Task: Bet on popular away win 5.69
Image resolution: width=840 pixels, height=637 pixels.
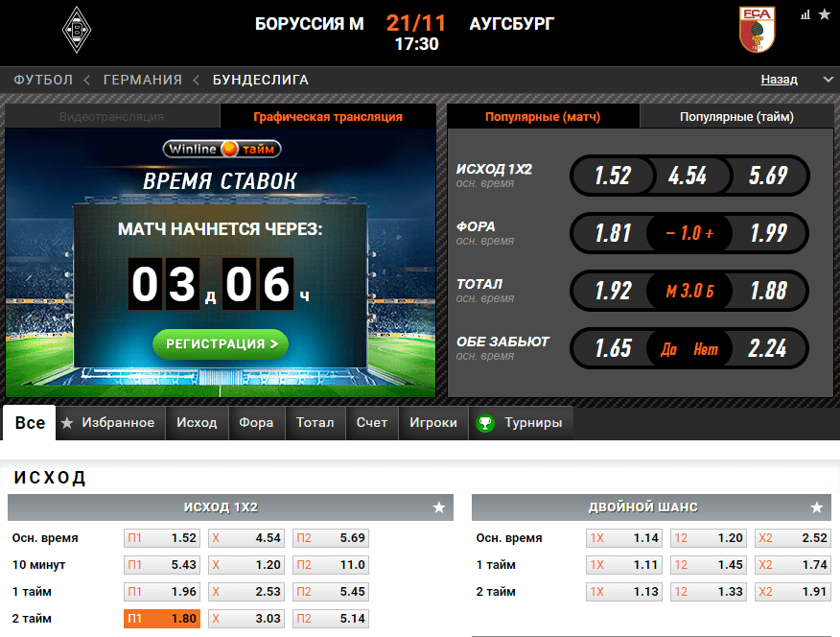Action: click(768, 176)
